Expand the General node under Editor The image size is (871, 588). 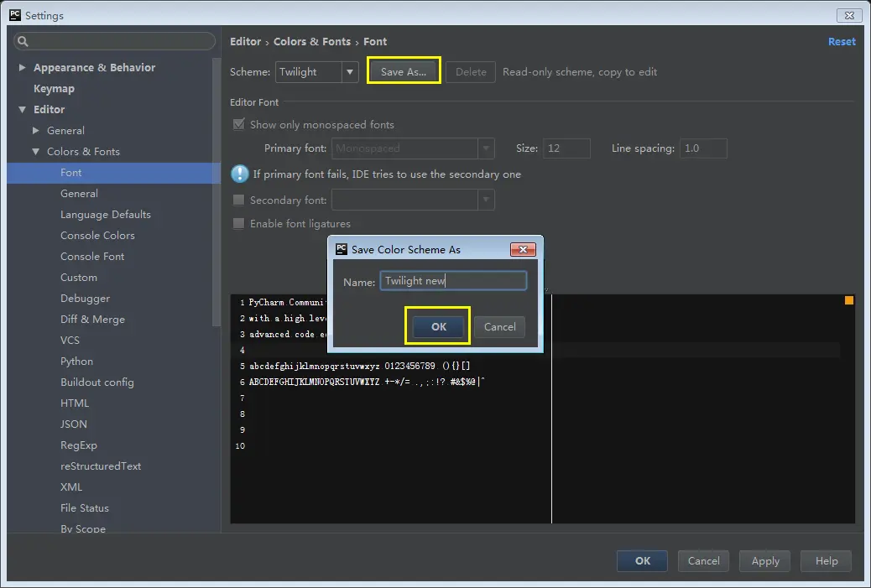[x=35, y=131]
